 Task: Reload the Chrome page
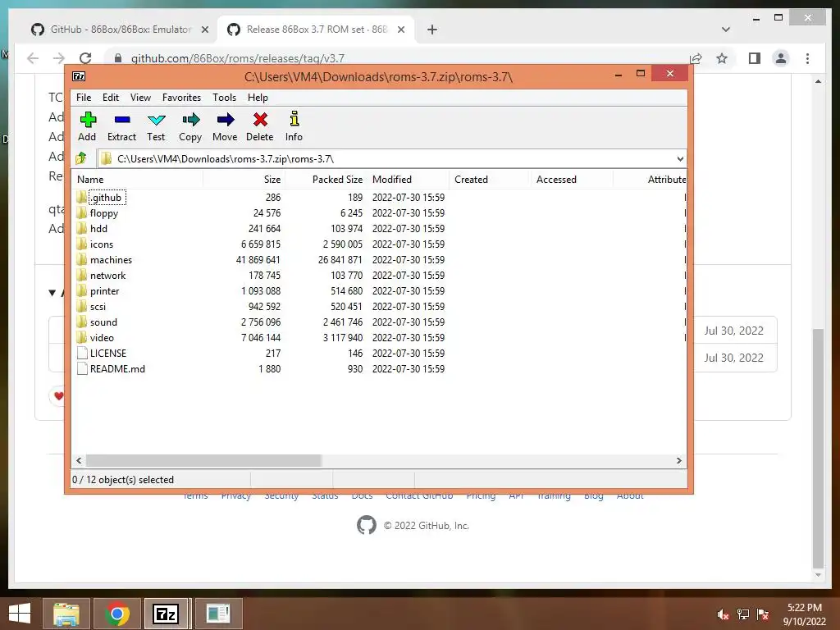[x=85, y=58]
